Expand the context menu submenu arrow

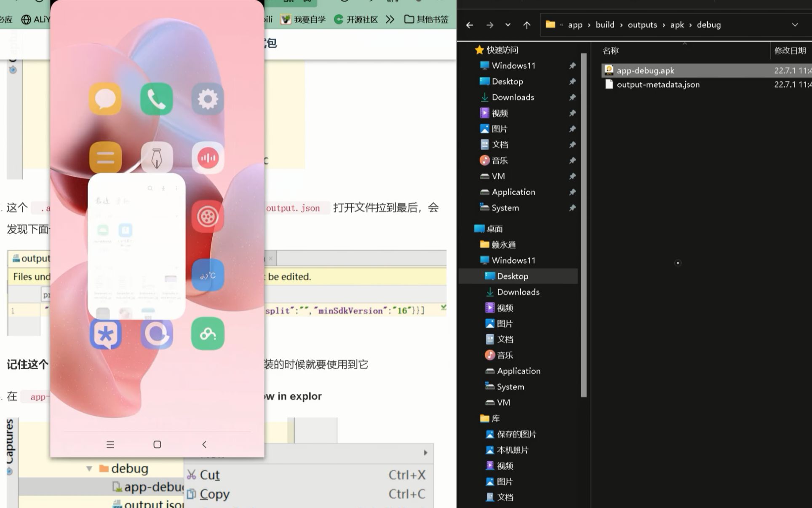coord(425,452)
